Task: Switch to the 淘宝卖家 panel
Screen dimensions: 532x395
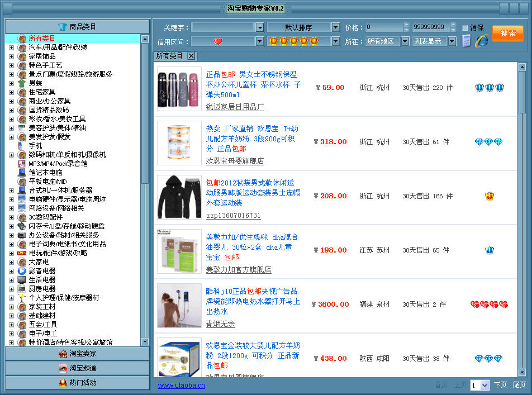Action: click(x=77, y=354)
